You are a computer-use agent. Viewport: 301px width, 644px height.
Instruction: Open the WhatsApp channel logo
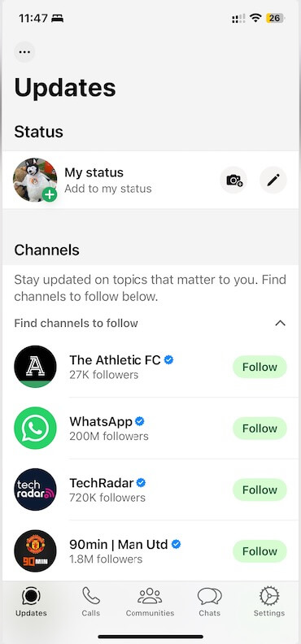[35, 428]
